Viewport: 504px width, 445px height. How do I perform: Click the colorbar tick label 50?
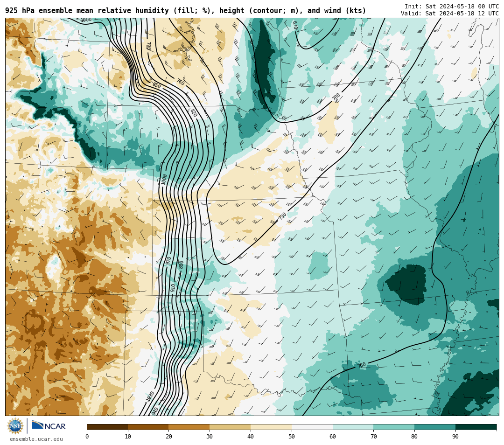pyautogui.click(x=292, y=436)
